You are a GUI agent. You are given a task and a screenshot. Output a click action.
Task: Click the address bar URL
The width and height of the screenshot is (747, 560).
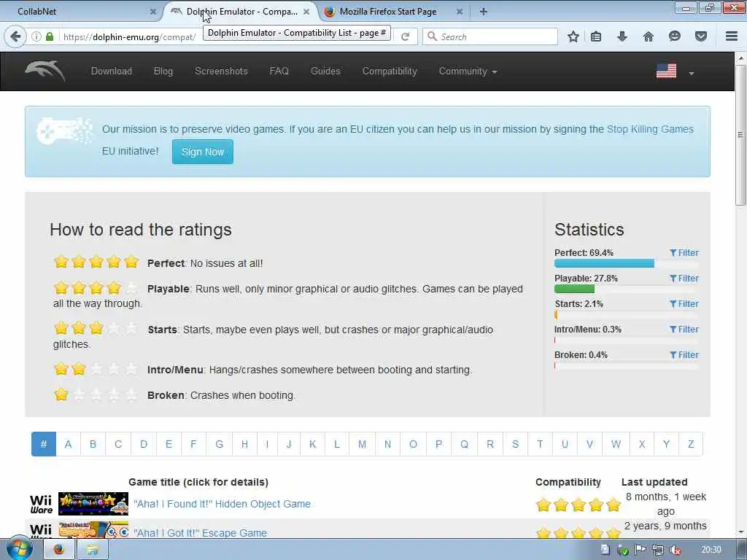tap(130, 36)
